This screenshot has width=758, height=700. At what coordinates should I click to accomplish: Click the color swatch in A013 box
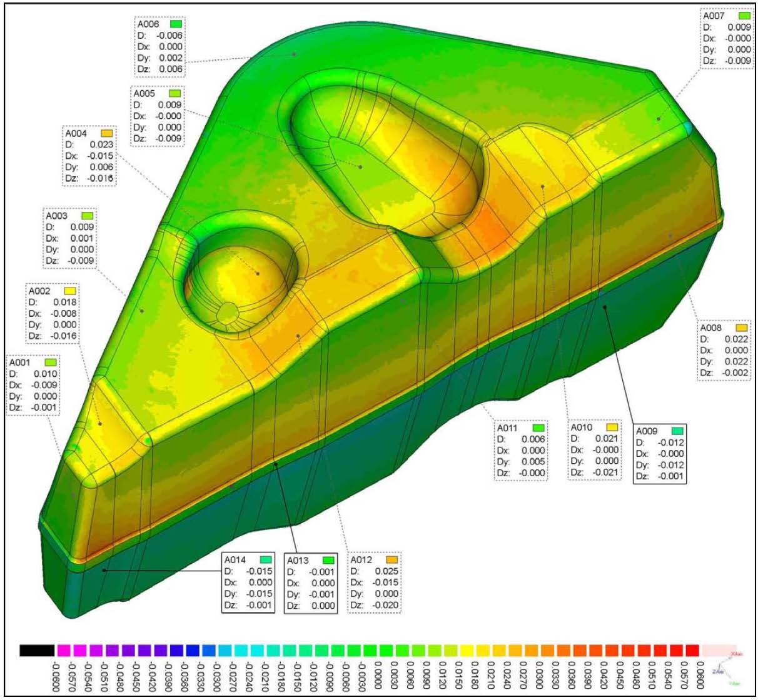(x=329, y=560)
